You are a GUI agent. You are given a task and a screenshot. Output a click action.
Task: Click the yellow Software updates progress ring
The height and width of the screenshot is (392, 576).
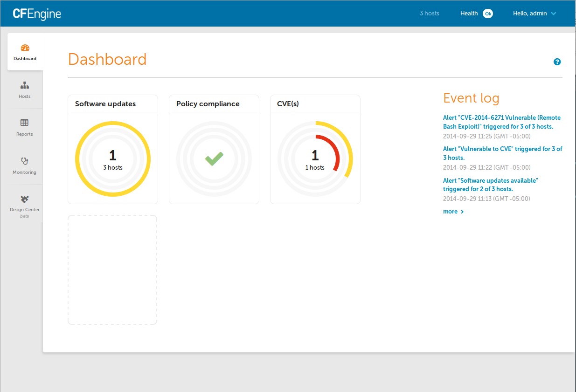112,123
